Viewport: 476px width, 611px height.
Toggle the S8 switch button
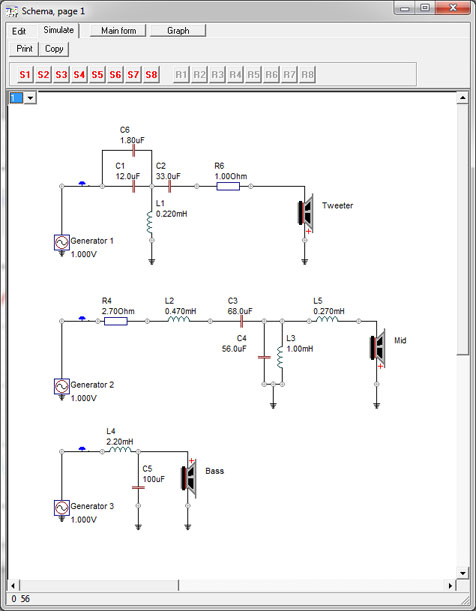pyautogui.click(x=151, y=74)
